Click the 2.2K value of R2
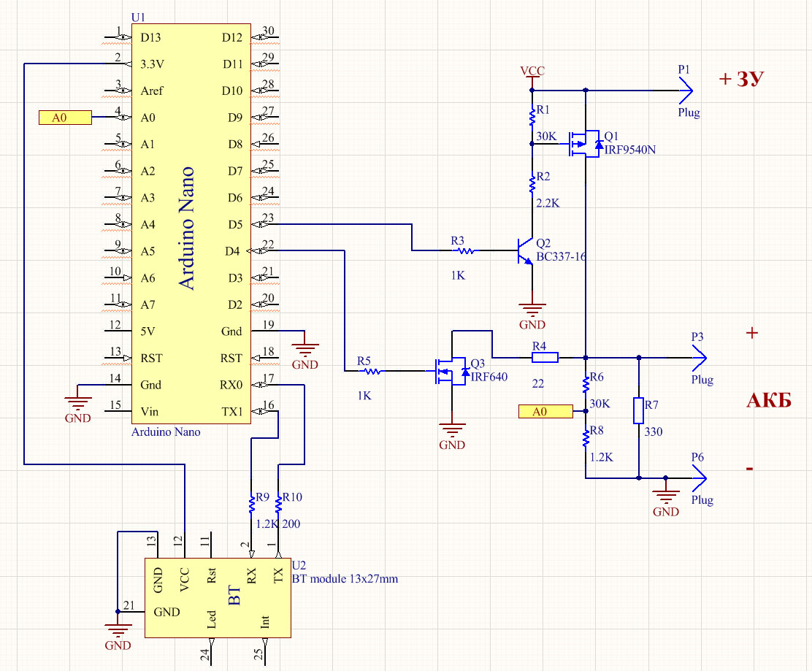812x671 pixels. point(548,203)
